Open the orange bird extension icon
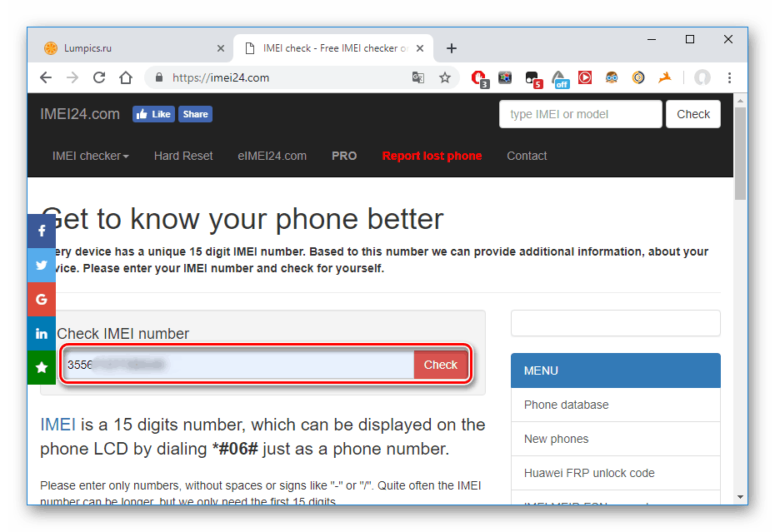Viewport: 775px width, 532px height. tap(665, 77)
